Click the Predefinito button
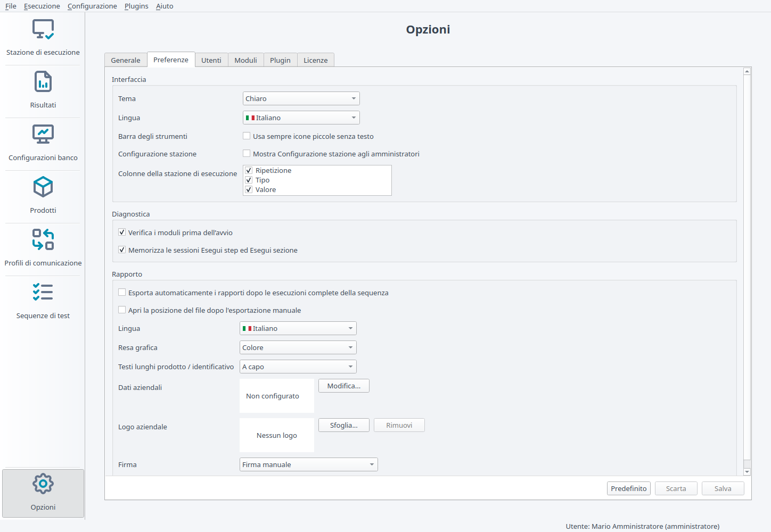Viewport: 771px width, 532px height. pos(629,488)
